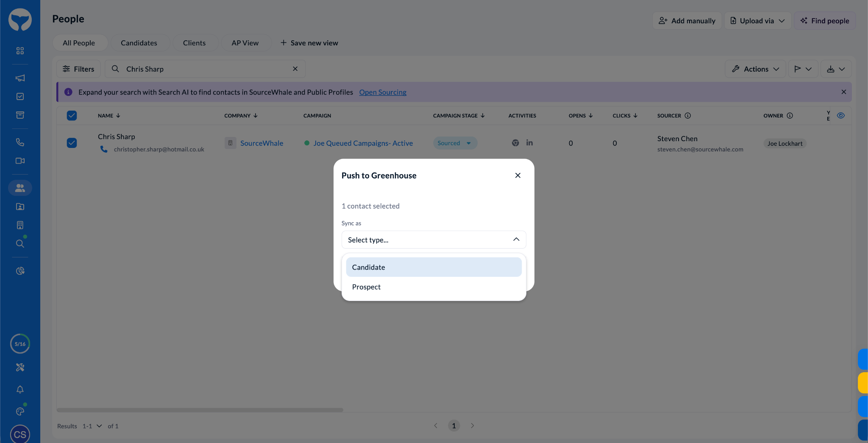Open the notifications bell icon
The image size is (868, 443).
click(20, 390)
